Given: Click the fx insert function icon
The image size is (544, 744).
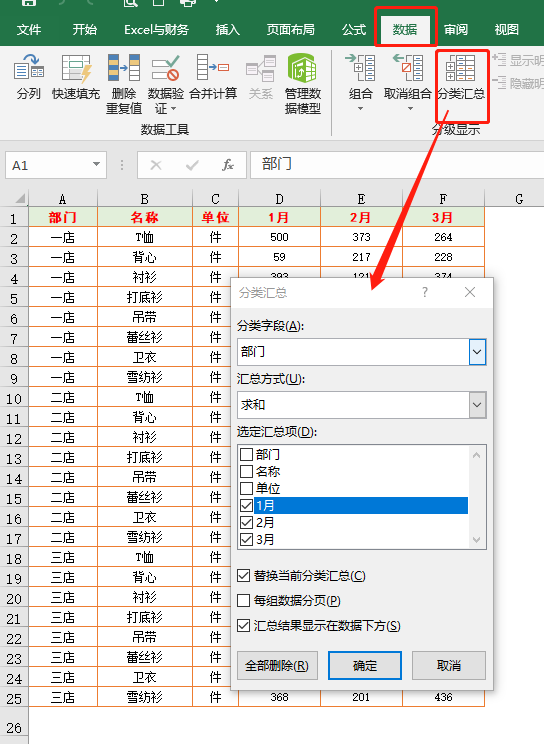Looking at the screenshot, I should 228,165.
